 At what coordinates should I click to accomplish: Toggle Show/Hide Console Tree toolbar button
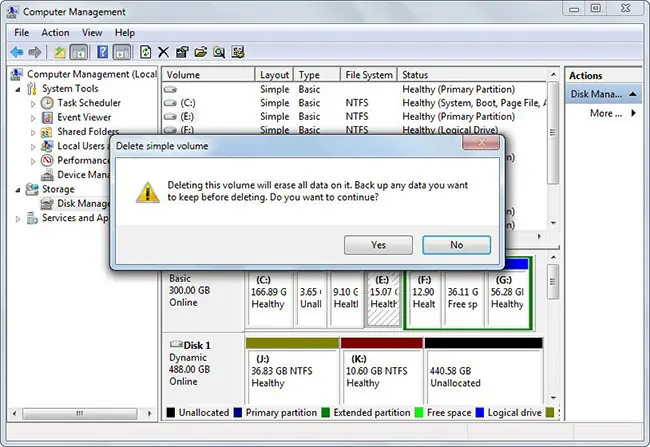point(79,52)
